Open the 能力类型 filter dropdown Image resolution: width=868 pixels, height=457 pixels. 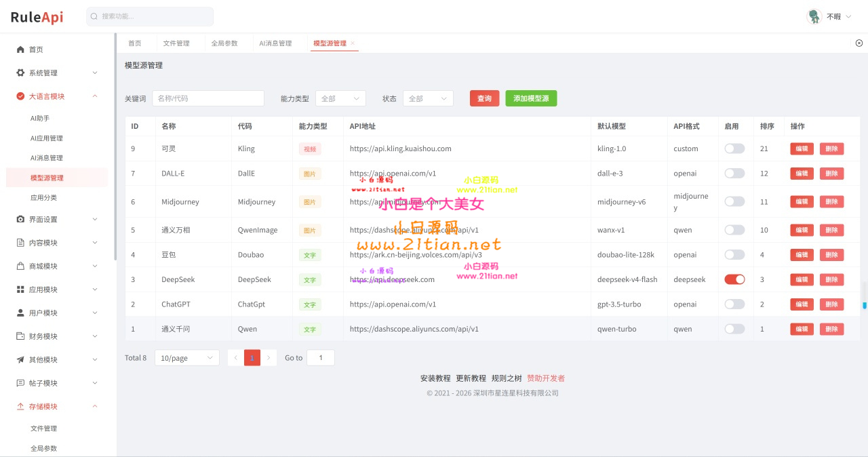point(340,98)
